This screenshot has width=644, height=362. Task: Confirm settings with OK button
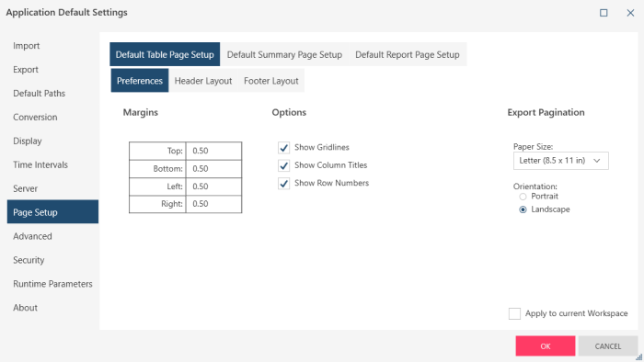[546, 346]
